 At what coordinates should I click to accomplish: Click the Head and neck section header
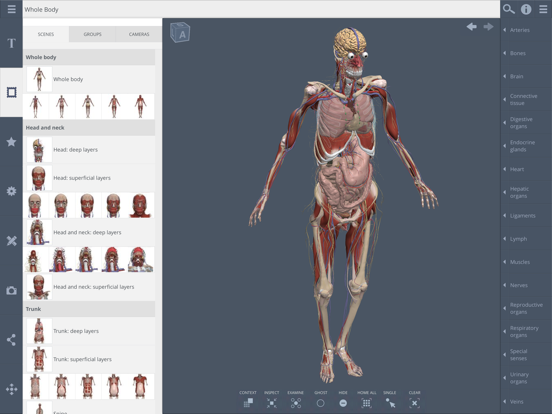[89, 128]
